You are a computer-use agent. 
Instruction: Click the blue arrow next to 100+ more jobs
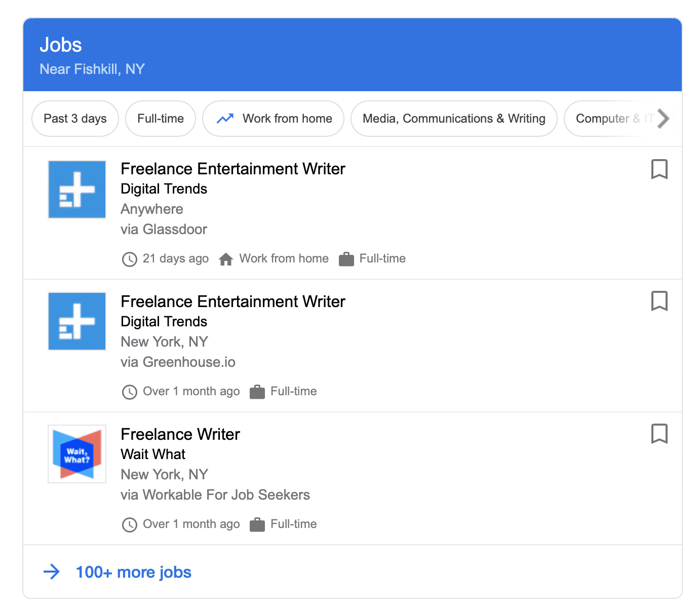[51, 572]
